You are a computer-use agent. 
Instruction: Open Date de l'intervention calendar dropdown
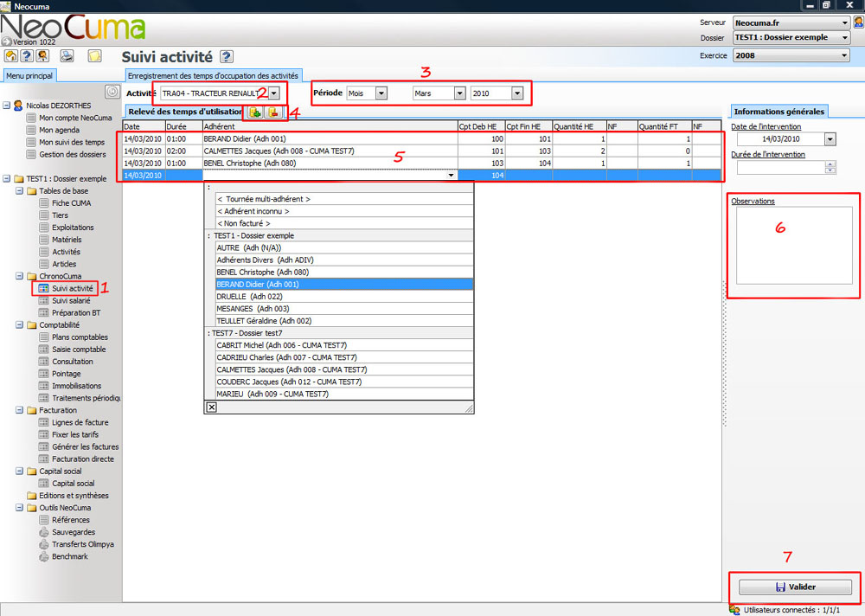point(830,139)
